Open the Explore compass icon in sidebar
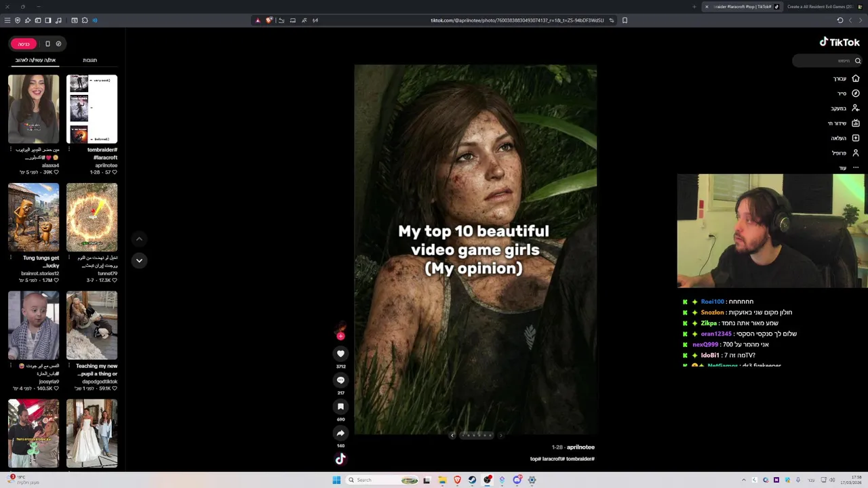868x488 pixels. pyautogui.click(x=855, y=94)
